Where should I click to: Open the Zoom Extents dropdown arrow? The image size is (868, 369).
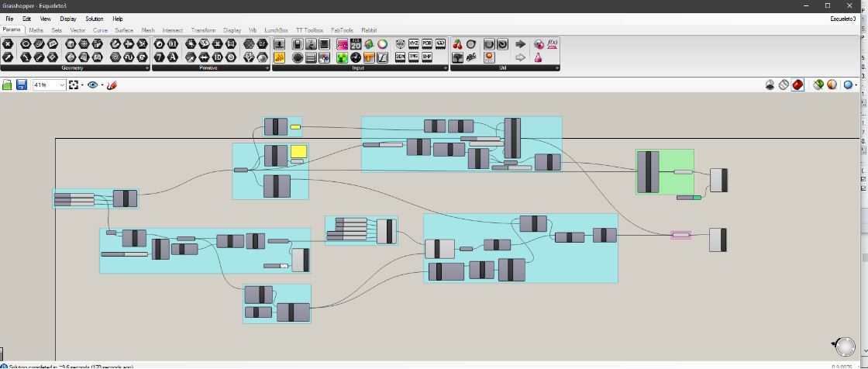[82, 84]
